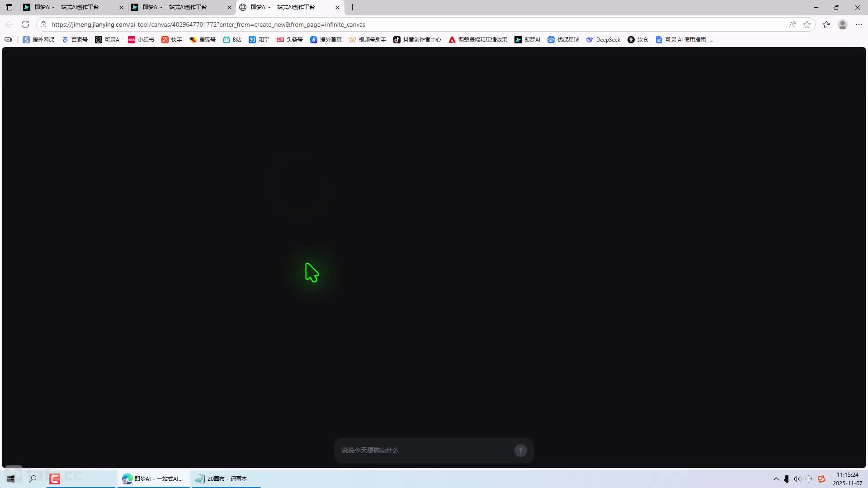This screenshot has width=868, height=488.
Task: Open the B站 bookmark
Action: click(232, 40)
